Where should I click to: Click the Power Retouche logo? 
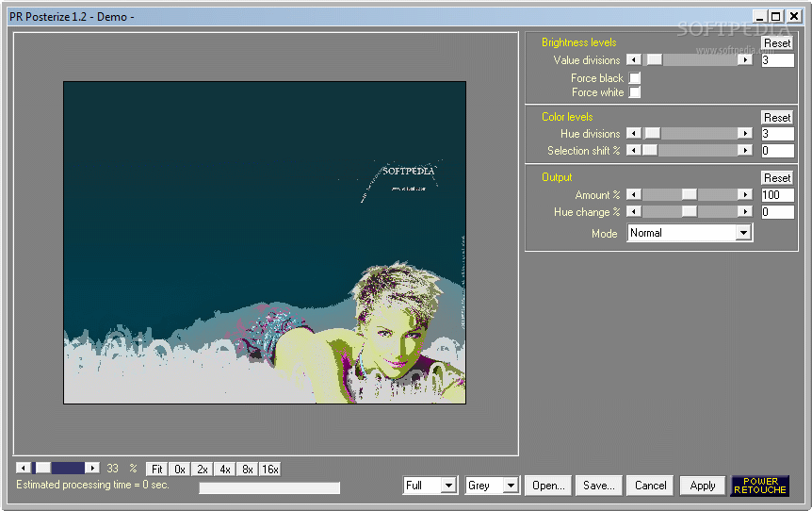pos(759,486)
